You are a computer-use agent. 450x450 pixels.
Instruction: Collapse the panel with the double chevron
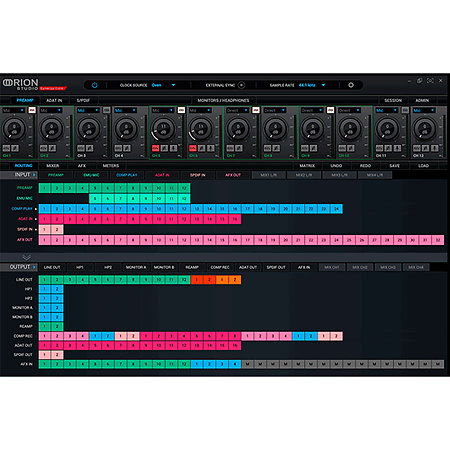click(27, 257)
